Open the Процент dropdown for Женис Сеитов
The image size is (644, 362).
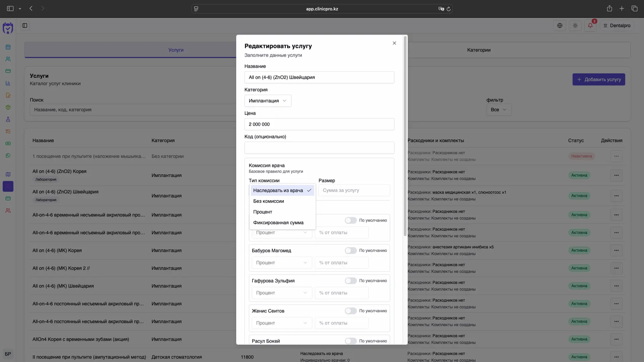pyautogui.click(x=282, y=323)
